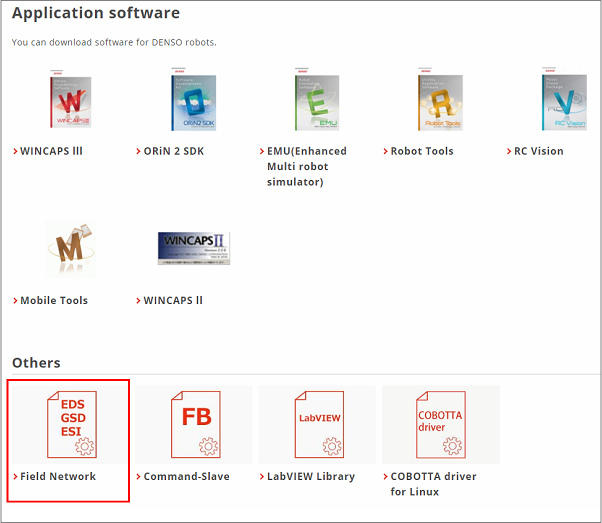Click the WINCAPS III software box icon

[x=70, y=102]
